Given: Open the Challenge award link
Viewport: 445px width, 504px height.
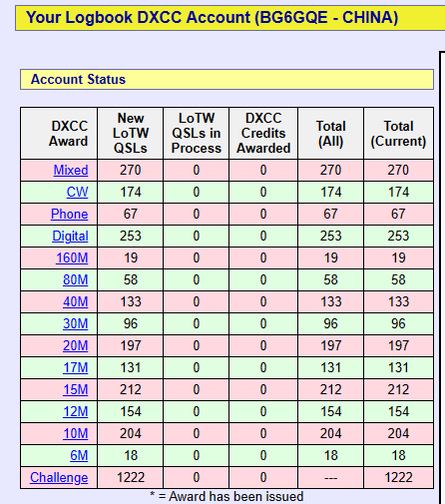Looking at the screenshot, I should click(x=59, y=477).
